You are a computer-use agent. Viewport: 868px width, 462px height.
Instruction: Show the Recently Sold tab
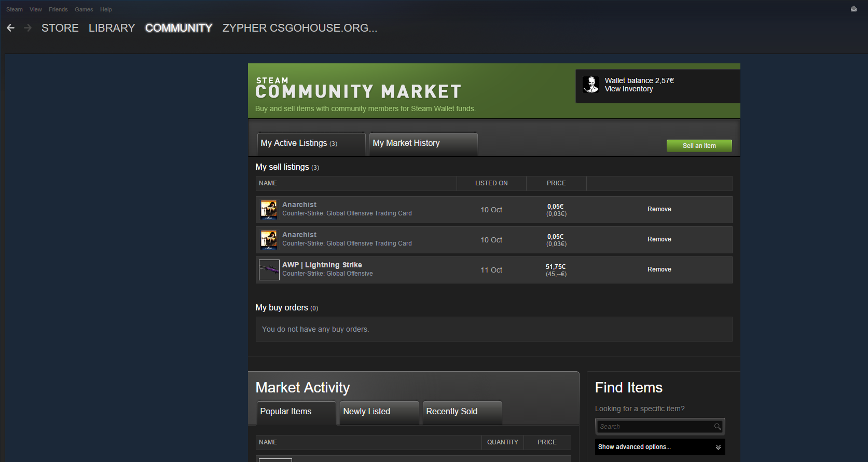point(462,413)
